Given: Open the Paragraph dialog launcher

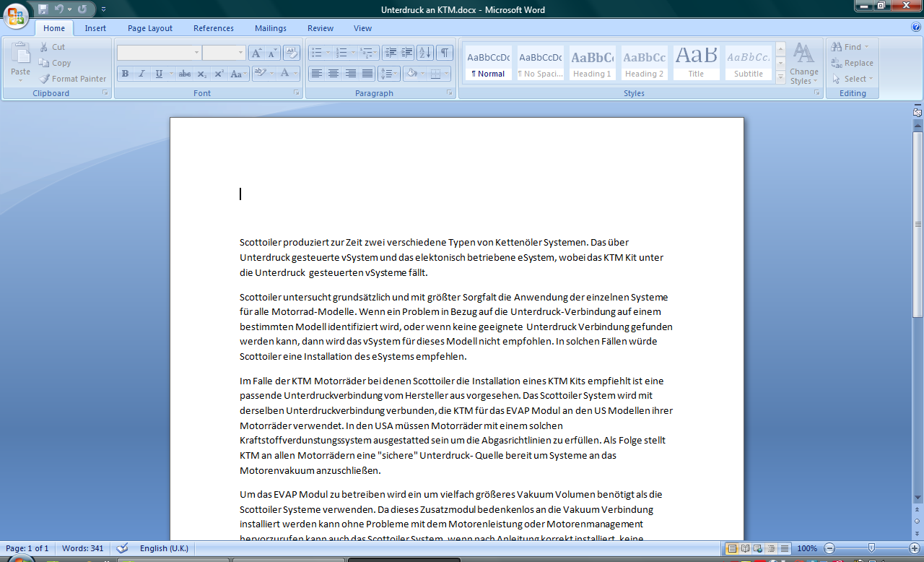Looking at the screenshot, I should pos(450,93).
